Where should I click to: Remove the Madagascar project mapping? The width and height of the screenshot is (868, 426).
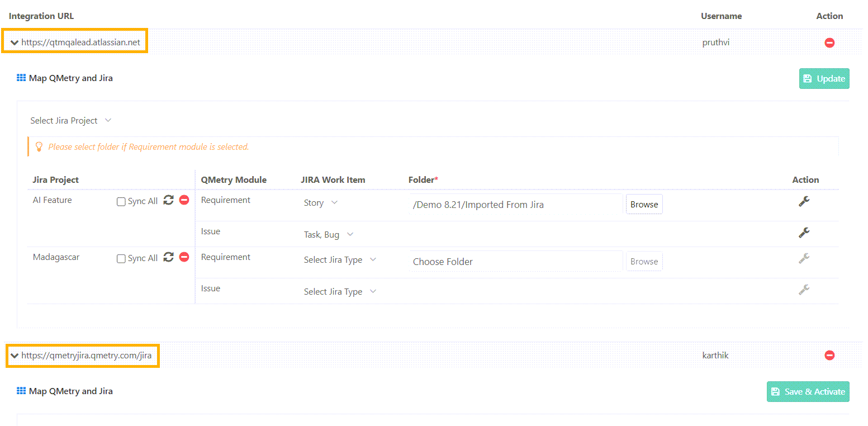click(x=184, y=258)
